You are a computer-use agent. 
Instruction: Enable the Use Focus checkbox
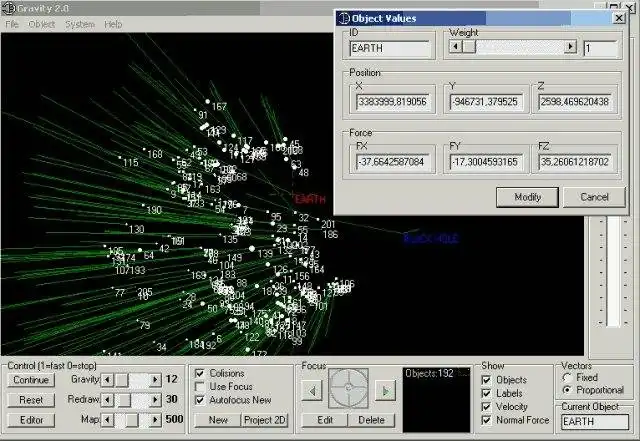click(200, 387)
